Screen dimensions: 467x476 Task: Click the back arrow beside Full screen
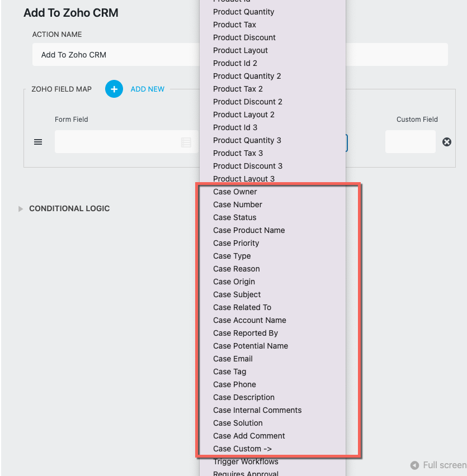414,465
